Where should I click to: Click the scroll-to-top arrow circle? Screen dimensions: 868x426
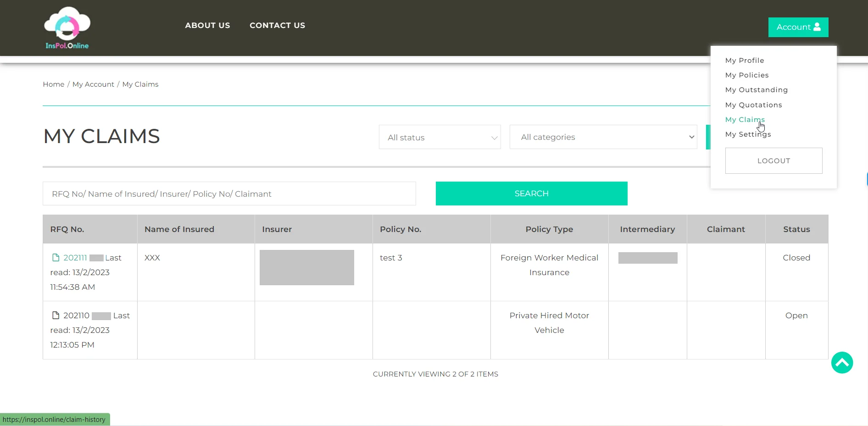click(842, 363)
